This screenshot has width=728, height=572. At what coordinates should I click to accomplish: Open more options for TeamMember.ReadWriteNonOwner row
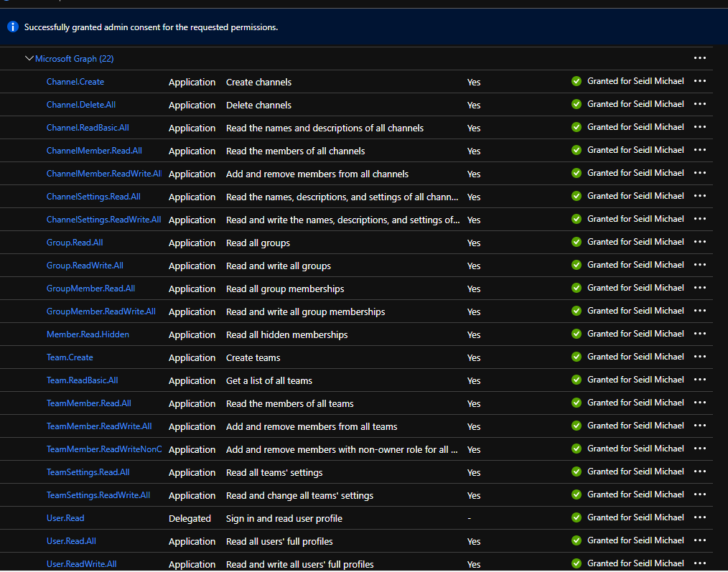tap(700, 449)
